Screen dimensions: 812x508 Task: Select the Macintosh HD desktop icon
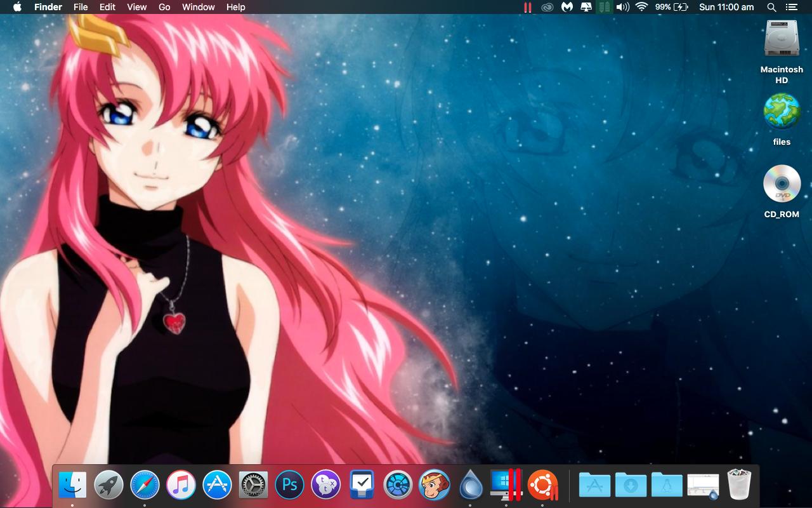click(782, 40)
